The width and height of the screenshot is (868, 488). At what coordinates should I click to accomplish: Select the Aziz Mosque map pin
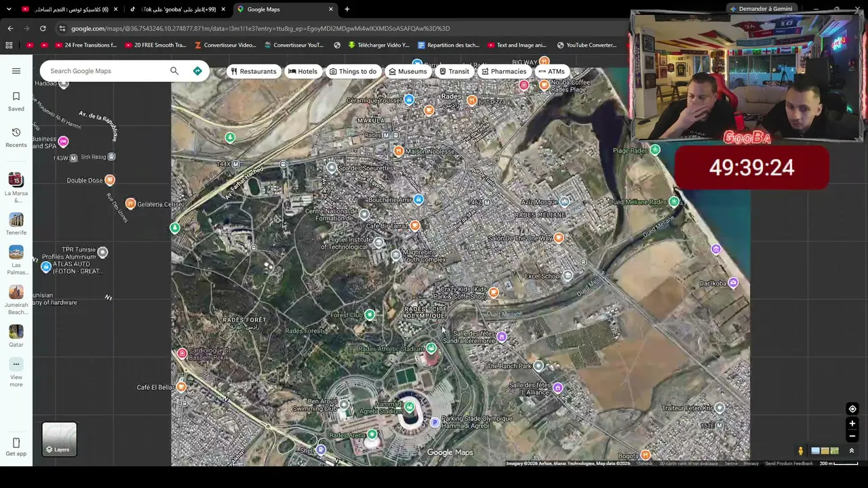[564, 201]
